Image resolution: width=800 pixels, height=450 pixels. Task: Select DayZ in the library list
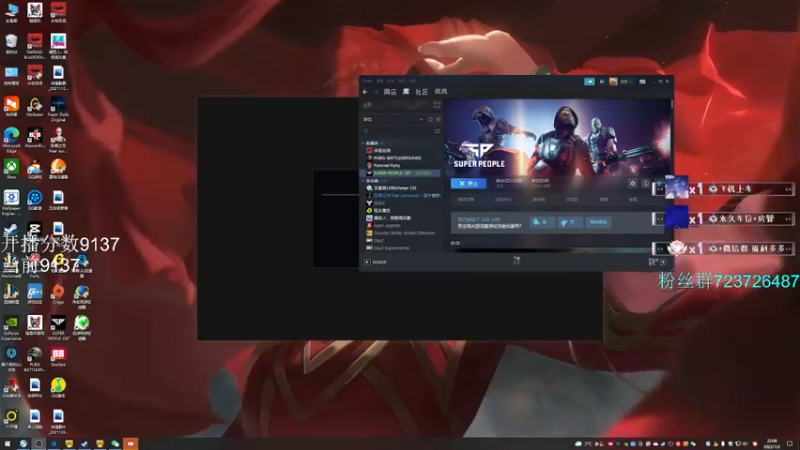(375, 240)
